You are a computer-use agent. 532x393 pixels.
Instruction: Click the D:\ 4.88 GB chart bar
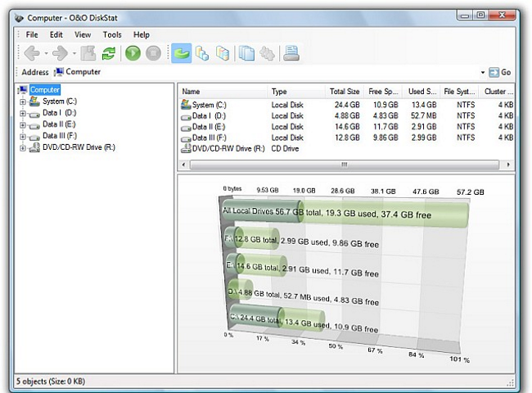[240, 291]
